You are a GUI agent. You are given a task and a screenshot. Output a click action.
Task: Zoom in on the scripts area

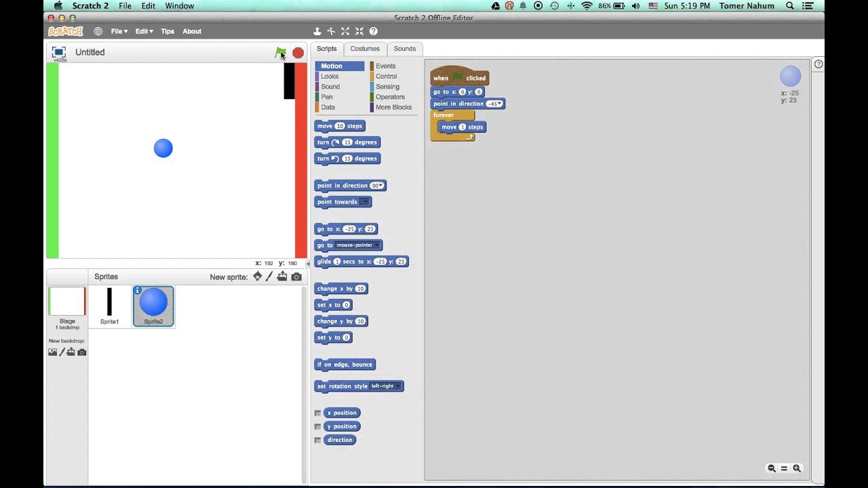(x=797, y=468)
